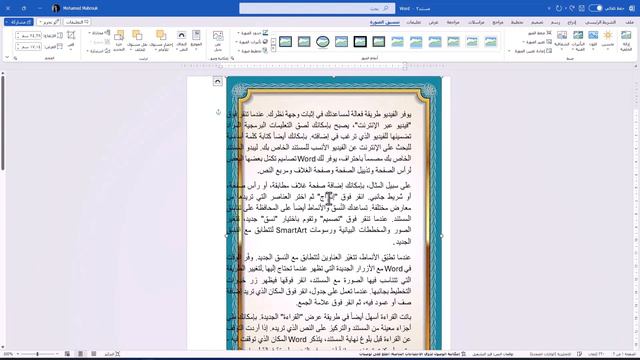The image size is (640, 360).
Task: Open the Corrections (تصحيحات) sun icon
Action: pos(608,40)
